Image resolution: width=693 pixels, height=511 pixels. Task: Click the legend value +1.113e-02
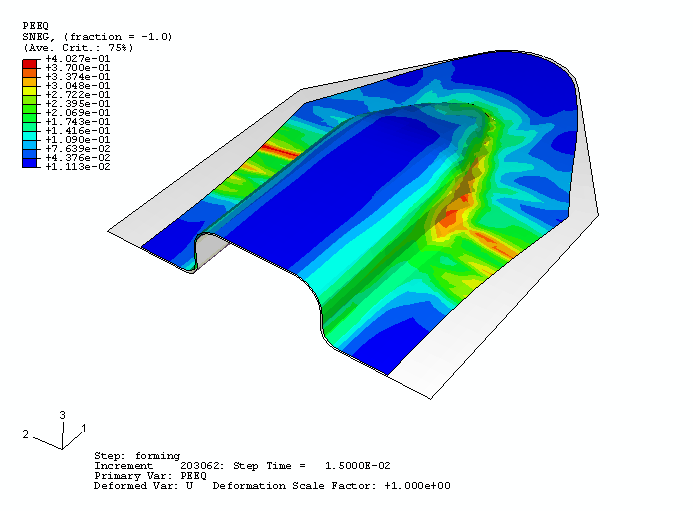point(78,167)
